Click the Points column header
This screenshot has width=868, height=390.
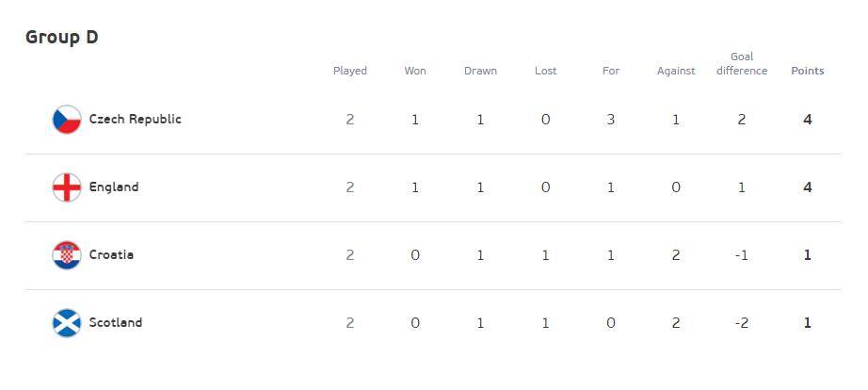point(807,71)
